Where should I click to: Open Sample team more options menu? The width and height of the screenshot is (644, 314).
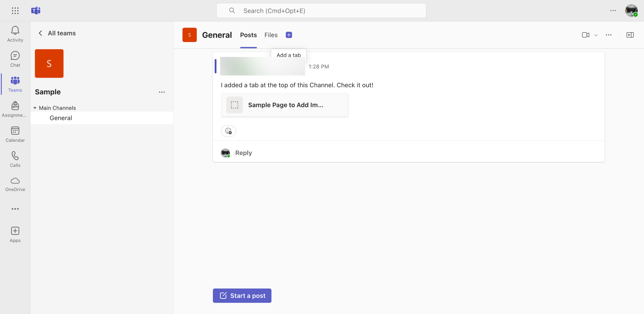coord(162,92)
